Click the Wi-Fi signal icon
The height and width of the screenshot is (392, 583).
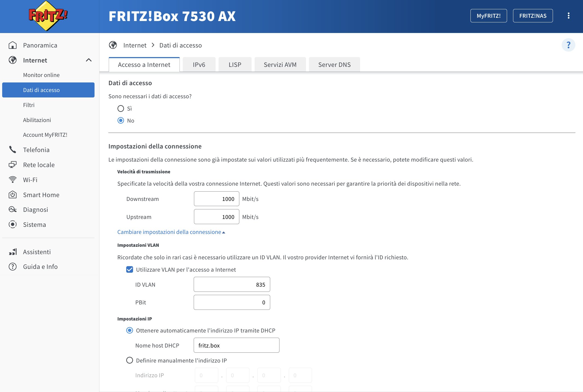13,180
